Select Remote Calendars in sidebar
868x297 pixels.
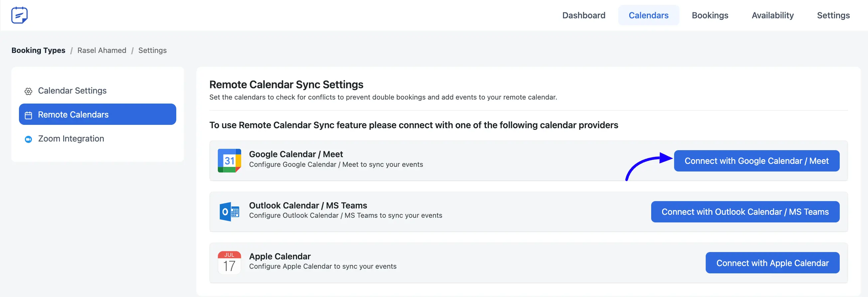click(x=97, y=114)
